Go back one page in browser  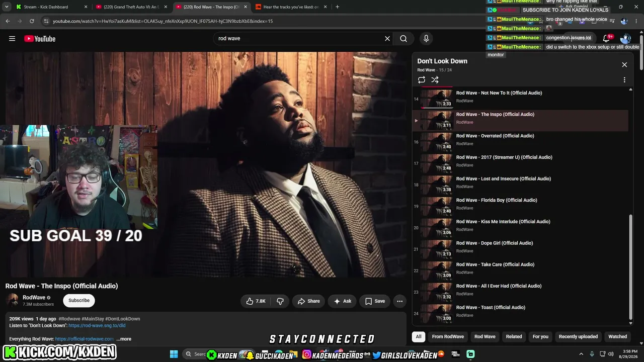pos(8,21)
